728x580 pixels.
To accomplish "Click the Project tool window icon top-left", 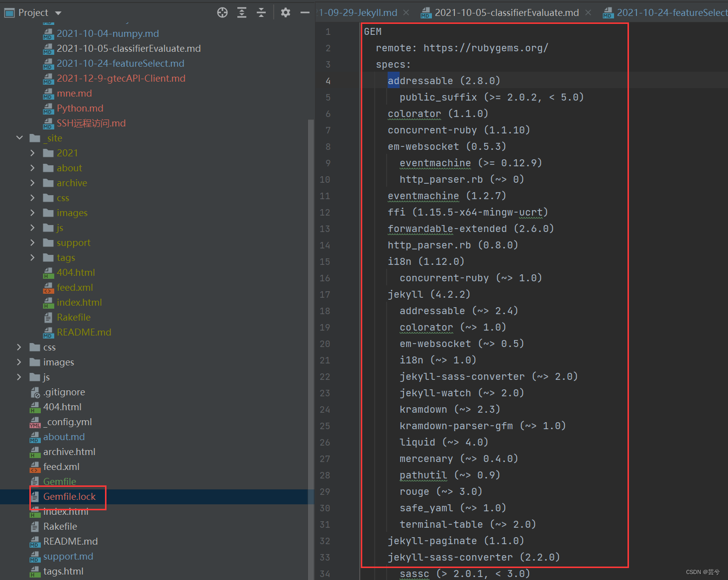I will [x=8, y=12].
